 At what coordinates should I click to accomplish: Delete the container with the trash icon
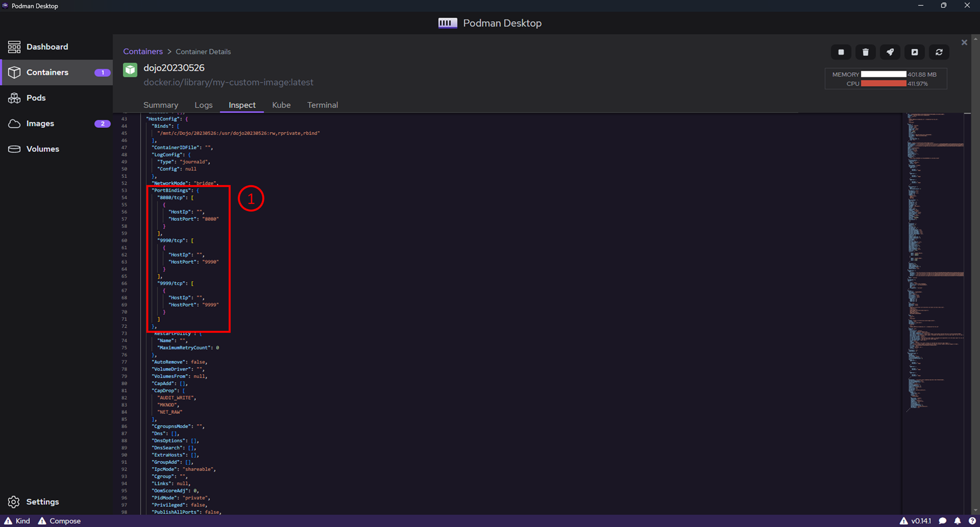pos(866,52)
